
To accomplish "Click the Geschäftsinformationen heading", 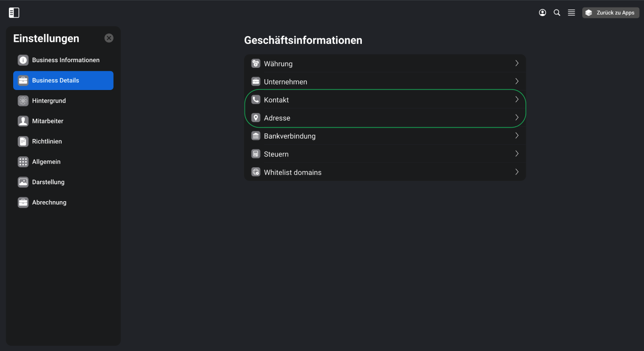I will (303, 41).
